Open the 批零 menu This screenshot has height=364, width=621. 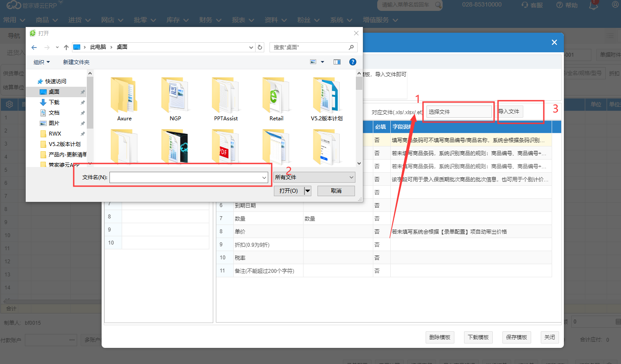(x=145, y=20)
